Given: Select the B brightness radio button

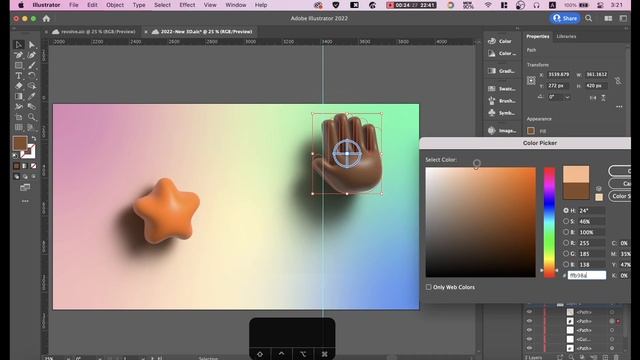Looking at the screenshot, I should [x=566, y=232].
